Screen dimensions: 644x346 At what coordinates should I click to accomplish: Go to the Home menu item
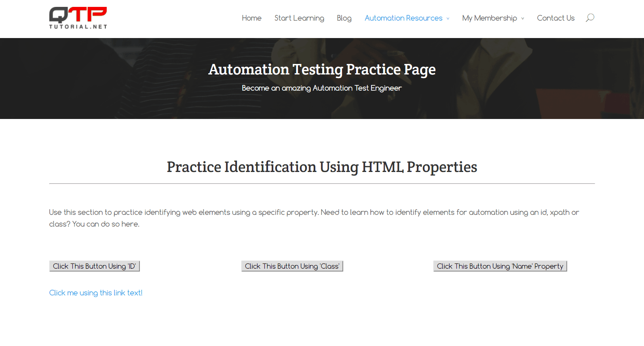point(251,18)
